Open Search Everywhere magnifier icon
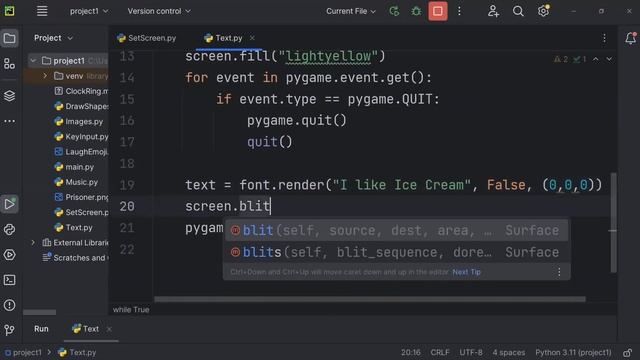The height and width of the screenshot is (360, 640). (518, 11)
